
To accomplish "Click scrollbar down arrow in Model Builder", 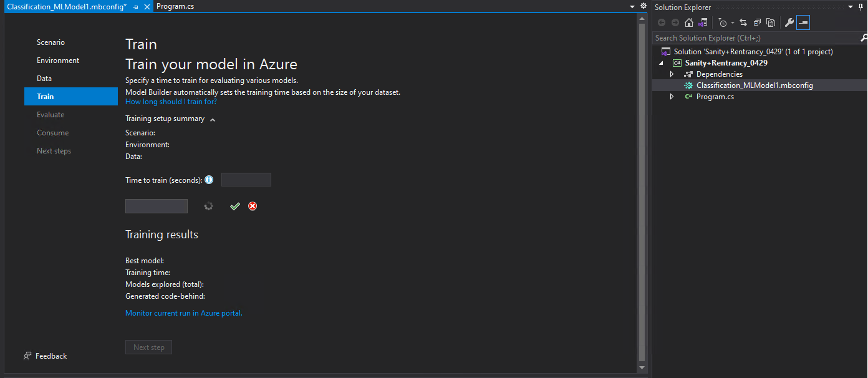I will pyautogui.click(x=642, y=368).
